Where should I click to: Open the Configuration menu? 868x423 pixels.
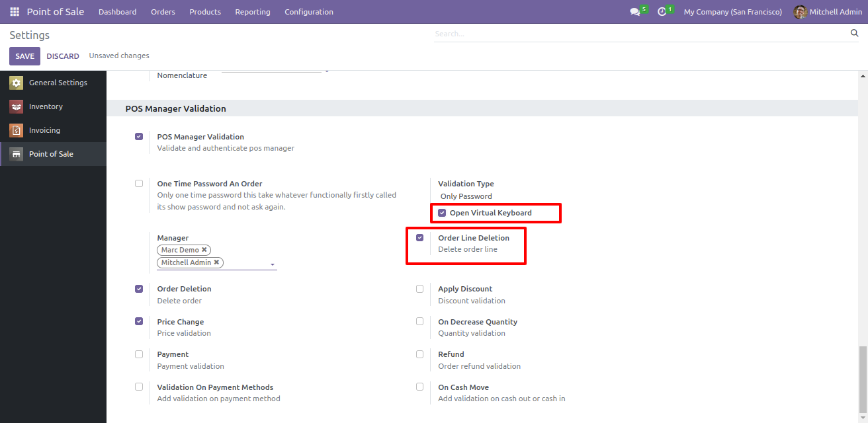(308, 12)
